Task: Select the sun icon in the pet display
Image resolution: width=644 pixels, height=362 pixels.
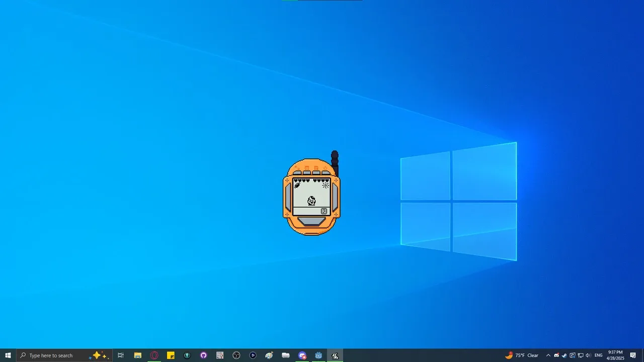Action: [x=326, y=185]
